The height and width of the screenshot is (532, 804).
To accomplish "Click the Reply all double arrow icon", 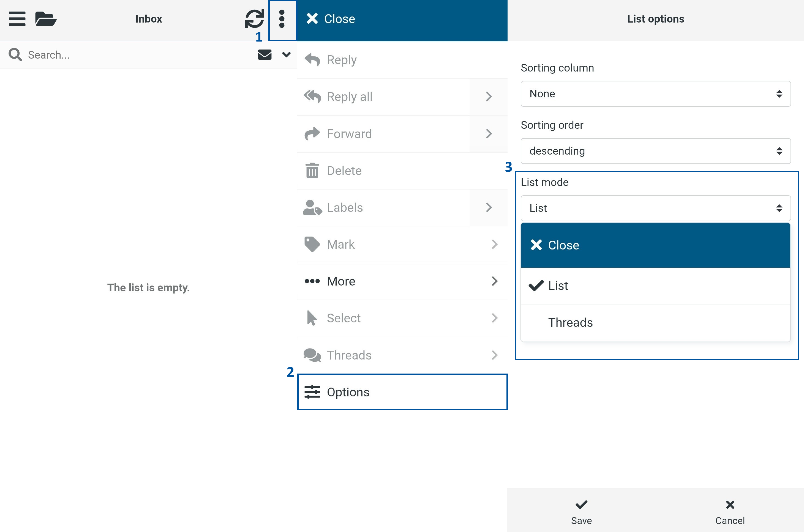I will coord(312,96).
